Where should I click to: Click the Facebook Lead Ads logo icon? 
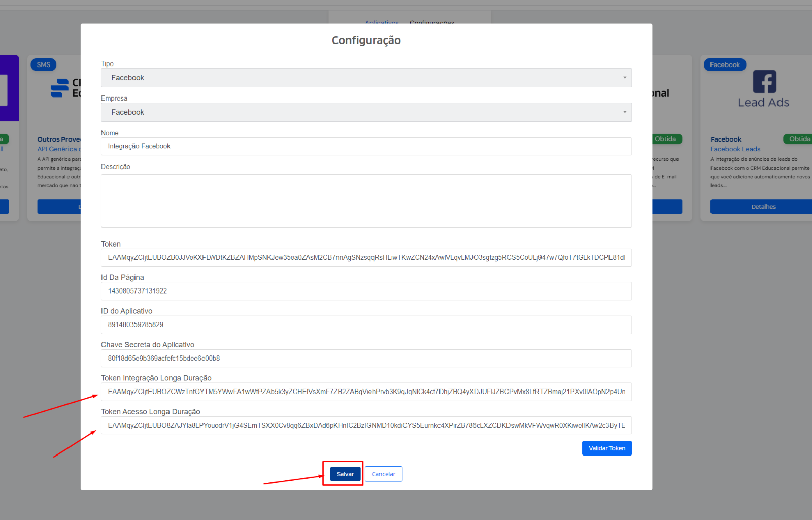[764, 81]
